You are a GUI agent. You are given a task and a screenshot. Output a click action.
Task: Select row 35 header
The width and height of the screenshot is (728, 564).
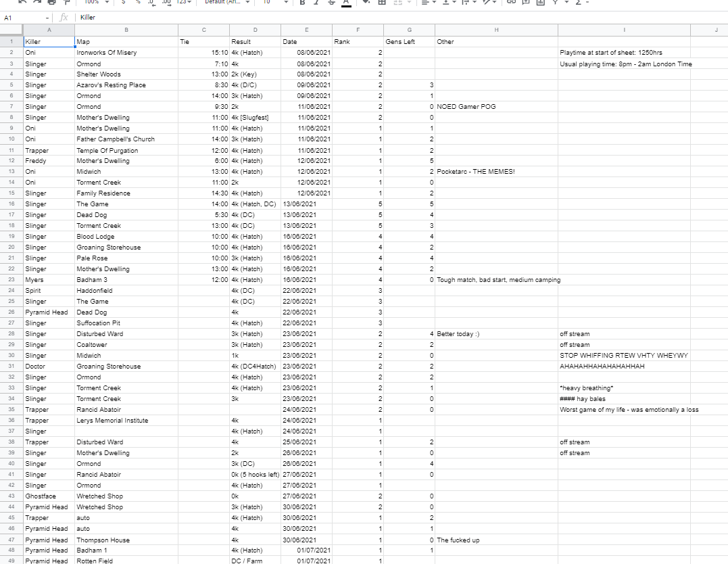tap(11, 409)
